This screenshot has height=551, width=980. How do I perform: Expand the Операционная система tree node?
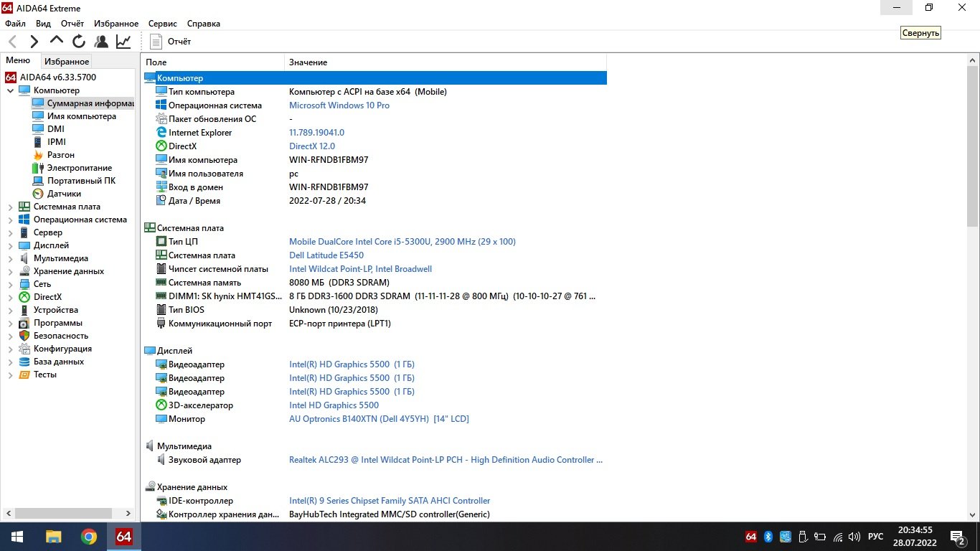[10, 220]
